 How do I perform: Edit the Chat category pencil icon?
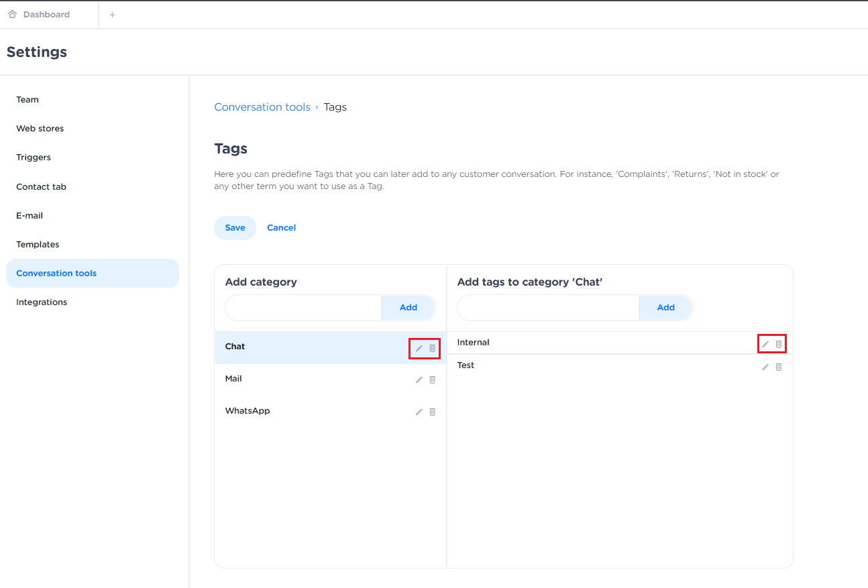coord(419,348)
